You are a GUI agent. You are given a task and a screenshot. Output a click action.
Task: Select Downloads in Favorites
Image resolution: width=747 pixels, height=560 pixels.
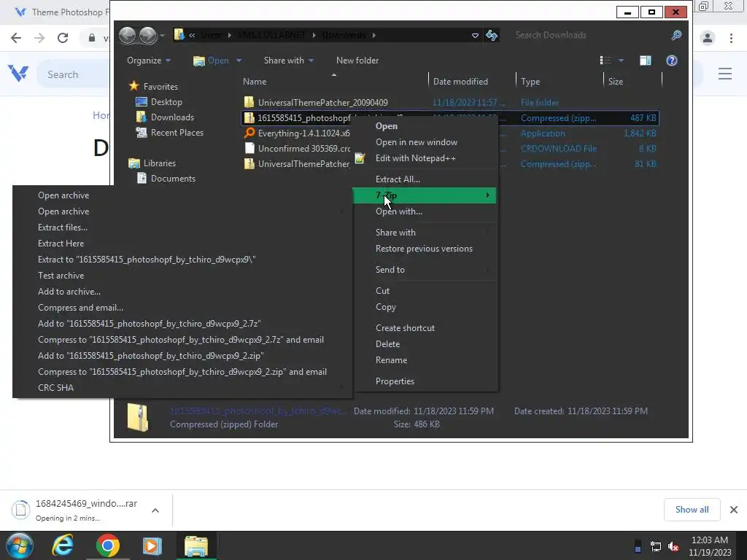point(172,117)
